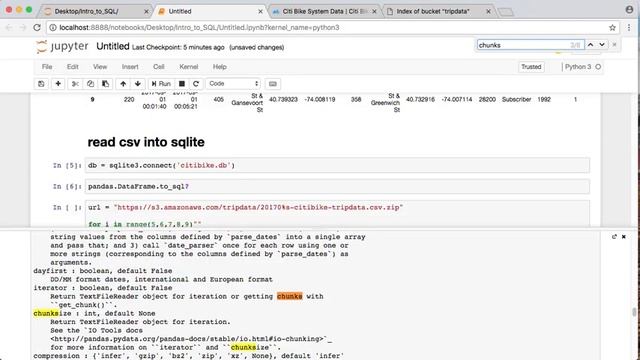This screenshot has width=640, height=360.
Task: Open the Edit menu
Action: (73, 67)
